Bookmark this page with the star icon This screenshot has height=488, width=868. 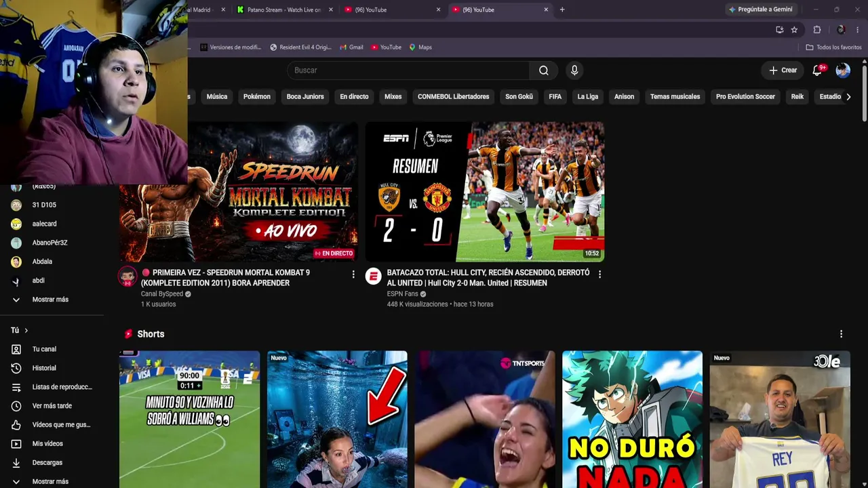(x=794, y=30)
